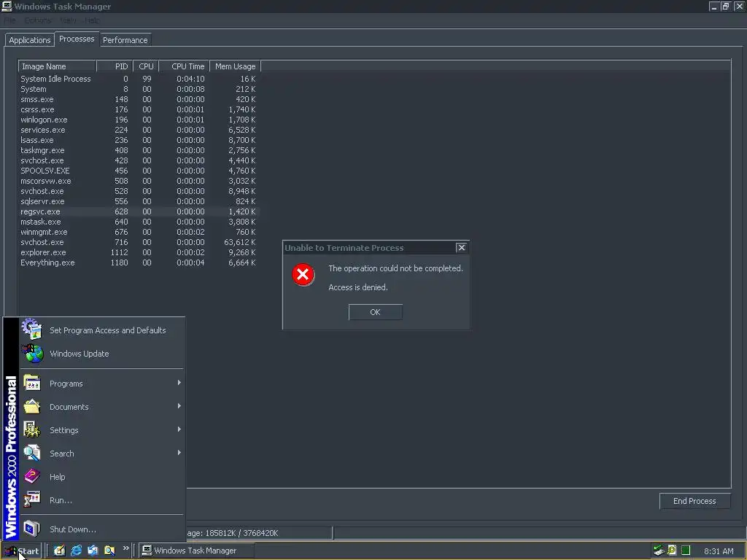Image resolution: width=747 pixels, height=560 pixels.
Task: Expand the Search submenu arrow
Action: (x=179, y=452)
